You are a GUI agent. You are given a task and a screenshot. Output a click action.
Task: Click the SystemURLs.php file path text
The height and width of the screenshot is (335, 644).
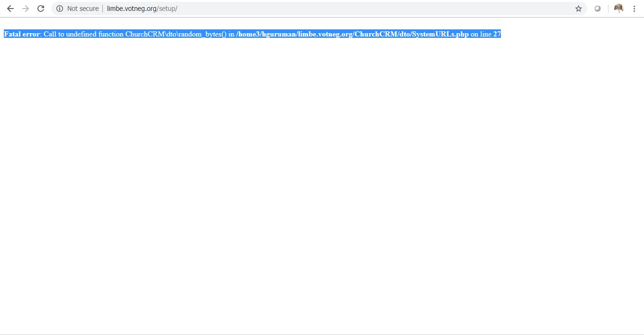(353, 34)
